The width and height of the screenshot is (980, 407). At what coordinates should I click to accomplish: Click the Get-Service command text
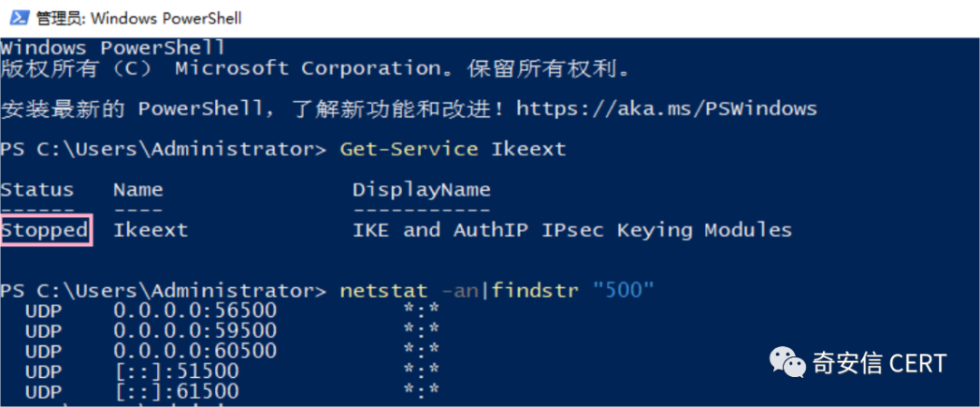click(x=408, y=149)
